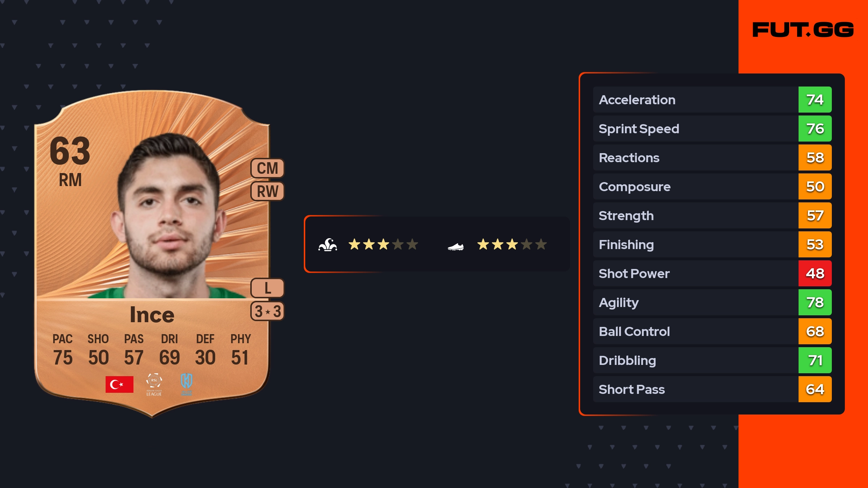Viewport: 868px width, 488px height.
Task: Click the RW alternate position badge
Action: (x=268, y=191)
